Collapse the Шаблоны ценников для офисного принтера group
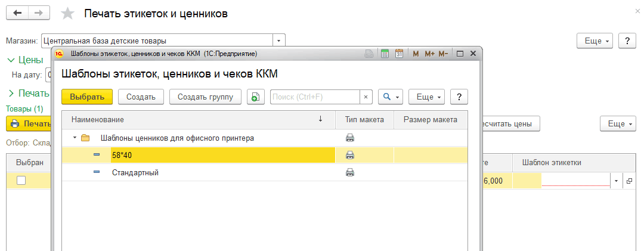The image size is (644, 251). tap(75, 138)
